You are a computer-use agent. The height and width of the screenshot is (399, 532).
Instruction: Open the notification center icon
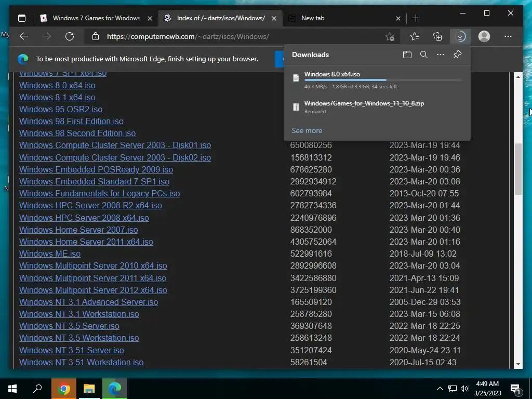tap(516, 389)
